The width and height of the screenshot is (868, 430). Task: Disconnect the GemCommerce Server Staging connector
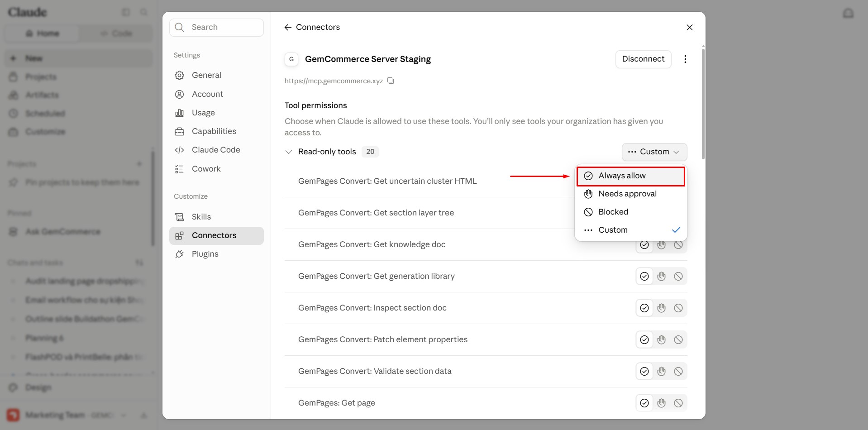[643, 59]
